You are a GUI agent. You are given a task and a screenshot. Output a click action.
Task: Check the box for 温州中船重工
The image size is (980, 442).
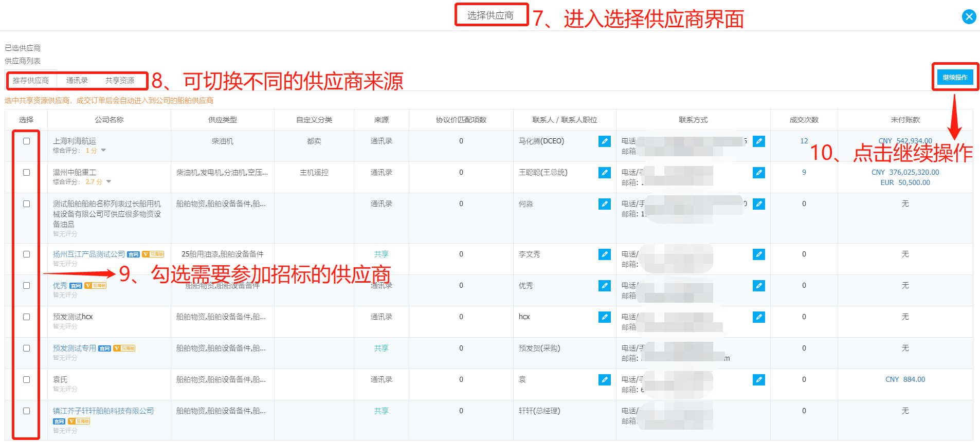point(26,172)
